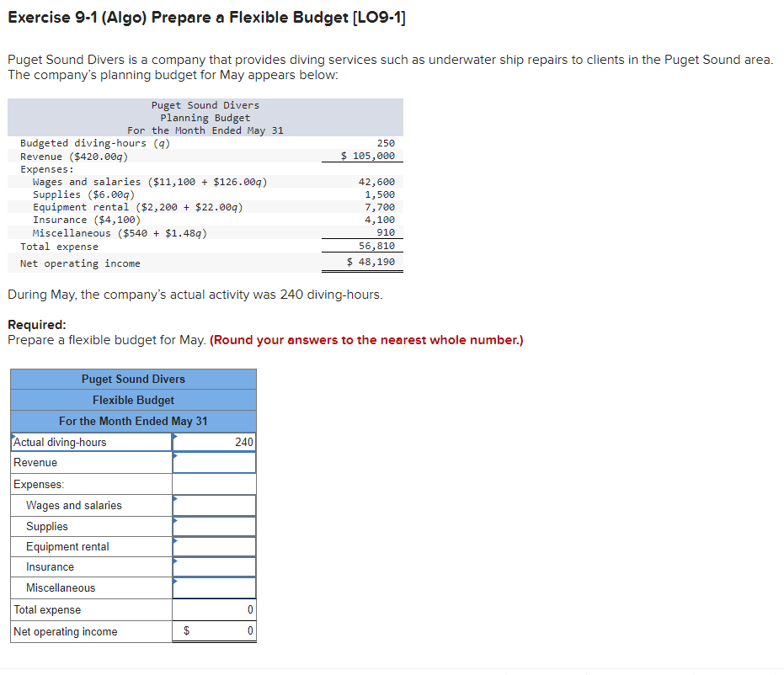The image size is (784, 675).
Task: Click the Wages and salaries amount cell
Action: point(214,506)
